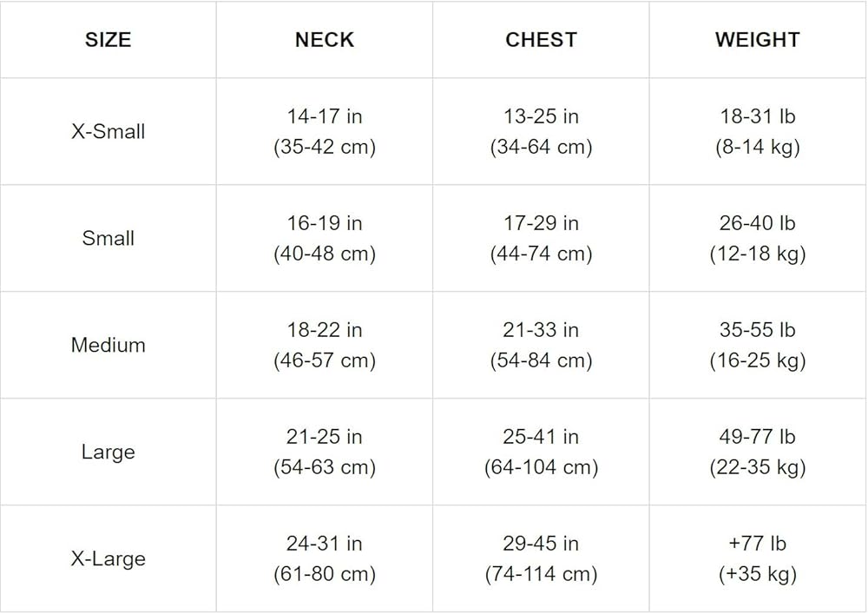Select the X-Small size row label

coord(108,132)
